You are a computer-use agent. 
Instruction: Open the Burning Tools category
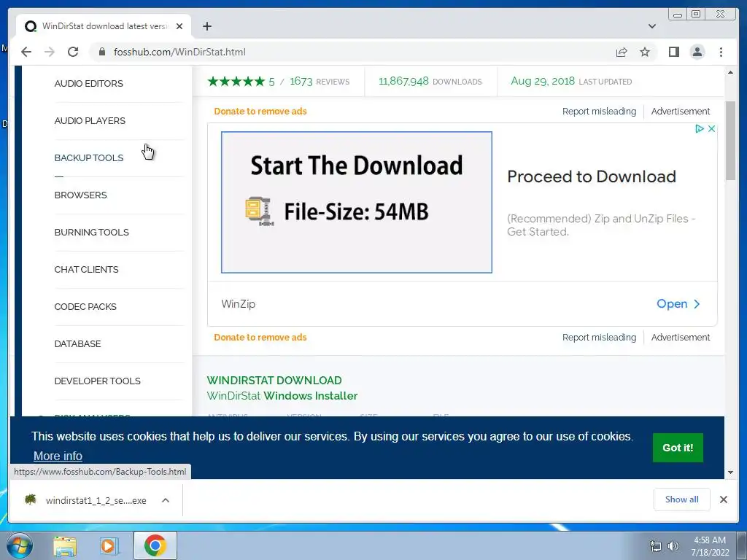pos(91,232)
